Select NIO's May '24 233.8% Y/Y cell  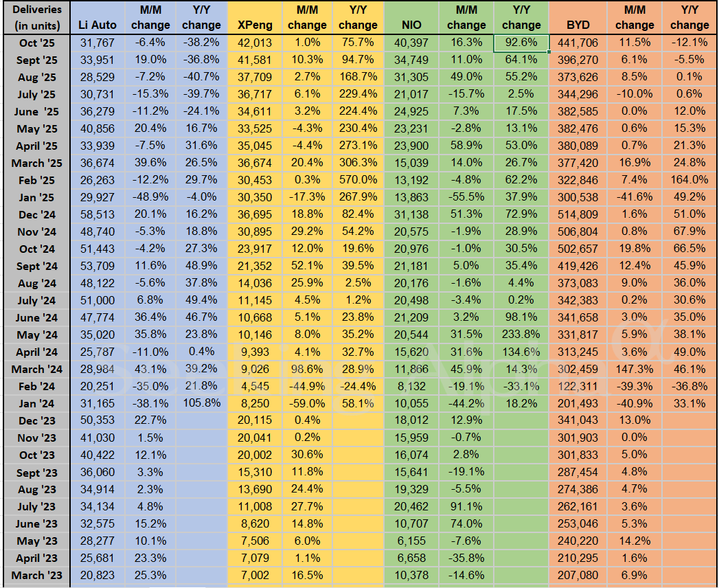tap(521, 335)
